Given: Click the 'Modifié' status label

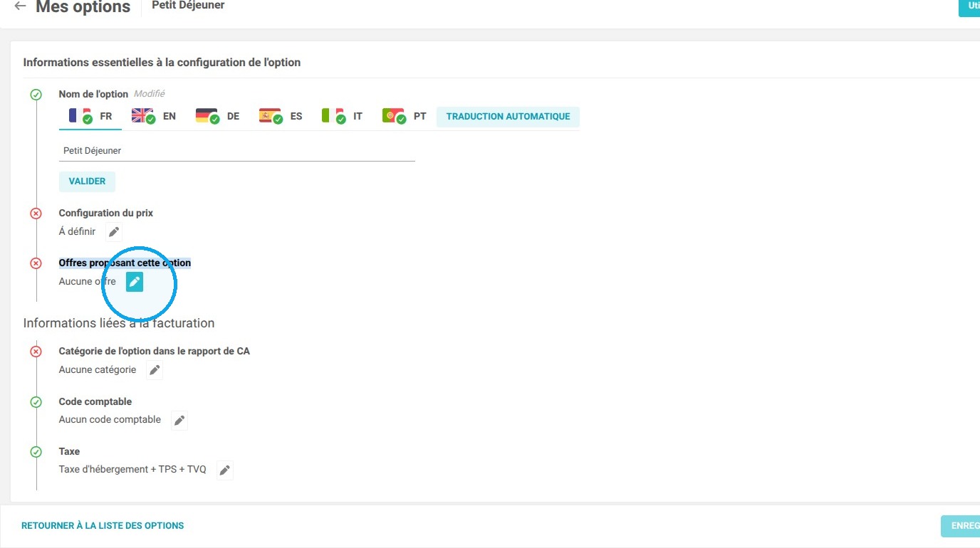Looking at the screenshot, I should [x=150, y=94].
